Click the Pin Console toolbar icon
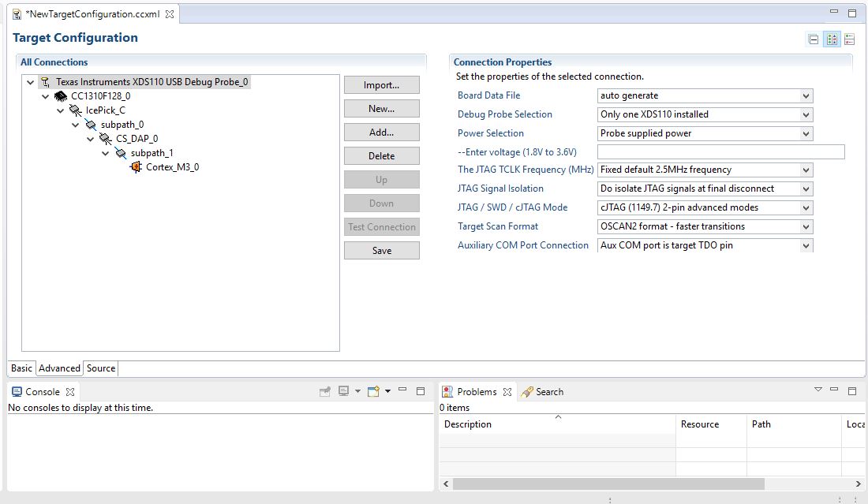Image resolution: width=868 pixels, height=504 pixels. point(325,392)
